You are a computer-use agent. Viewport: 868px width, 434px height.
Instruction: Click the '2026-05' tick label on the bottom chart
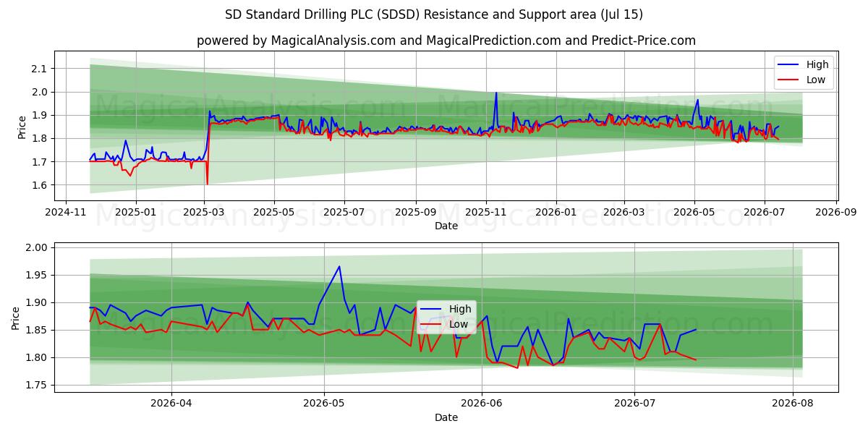click(x=324, y=404)
